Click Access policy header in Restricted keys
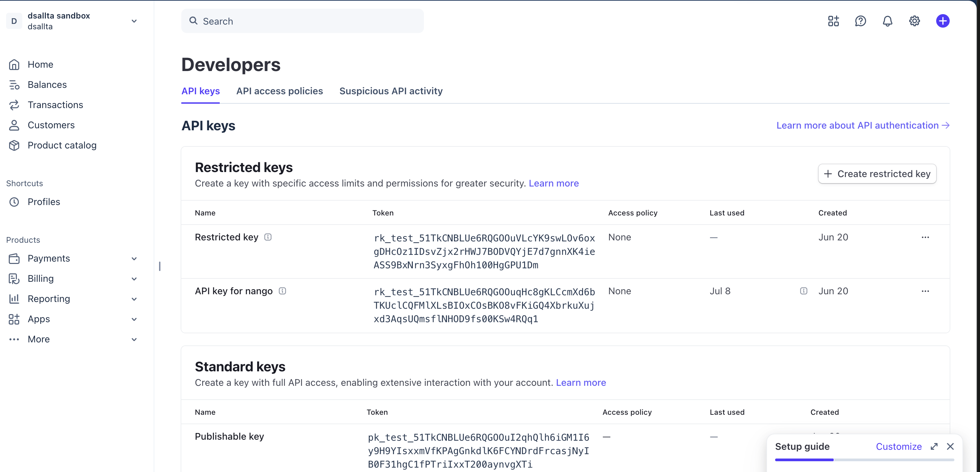The height and width of the screenshot is (472, 980). click(633, 213)
